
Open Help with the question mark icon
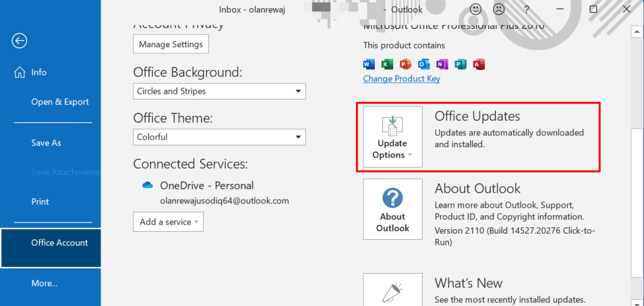click(526, 9)
